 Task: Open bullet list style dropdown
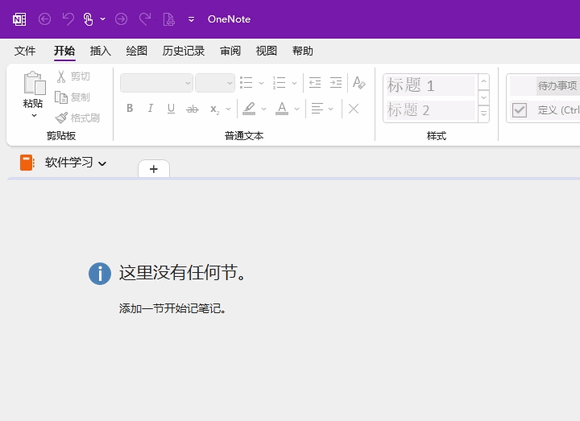pos(261,83)
